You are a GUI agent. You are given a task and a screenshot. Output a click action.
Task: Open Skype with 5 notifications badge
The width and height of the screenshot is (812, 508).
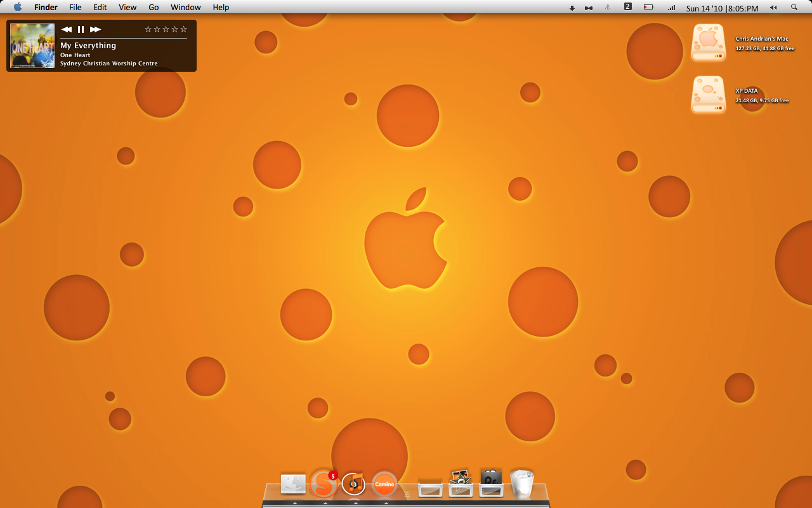(x=324, y=485)
